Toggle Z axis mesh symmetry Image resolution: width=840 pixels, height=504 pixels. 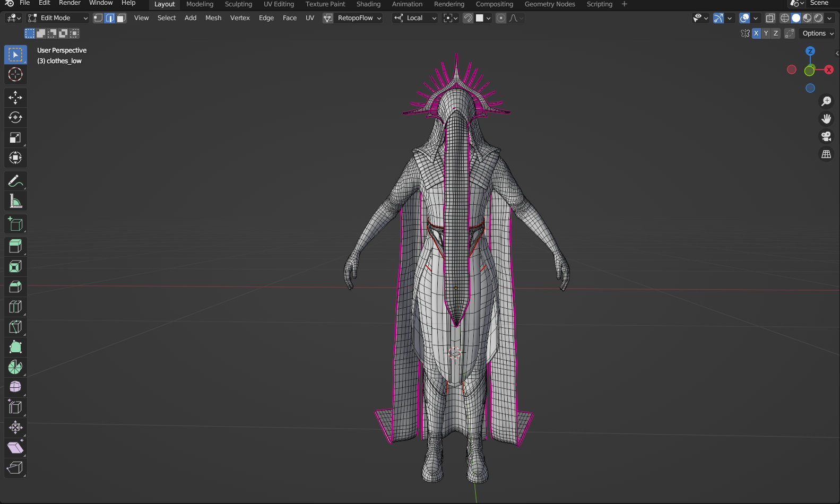776,33
